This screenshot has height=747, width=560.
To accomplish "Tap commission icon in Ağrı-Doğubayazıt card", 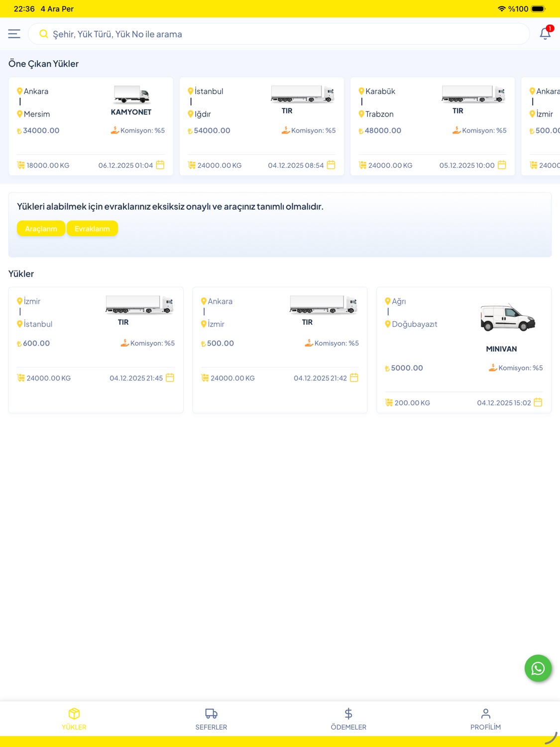I will click(493, 368).
